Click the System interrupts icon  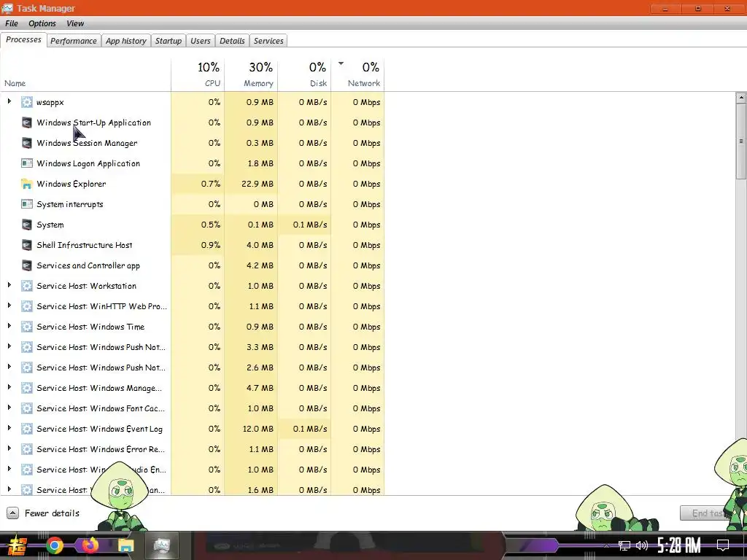pos(27,204)
